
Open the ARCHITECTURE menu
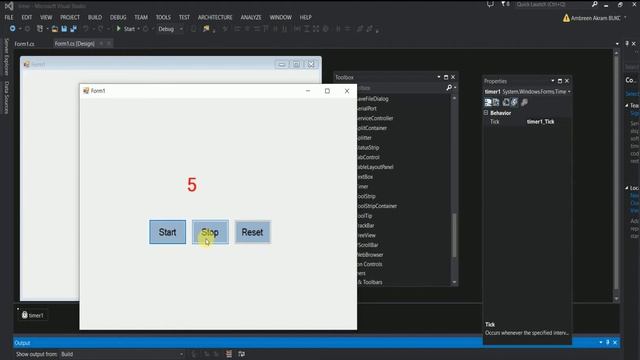coord(215,17)
